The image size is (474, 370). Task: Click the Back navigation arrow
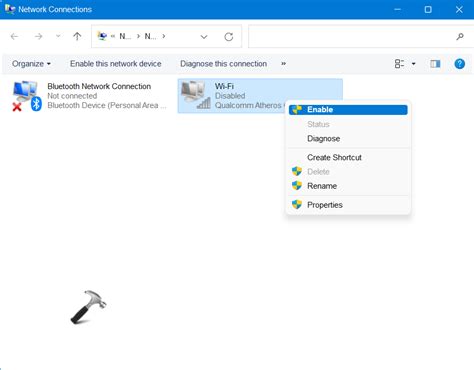[x=14, y=36]
